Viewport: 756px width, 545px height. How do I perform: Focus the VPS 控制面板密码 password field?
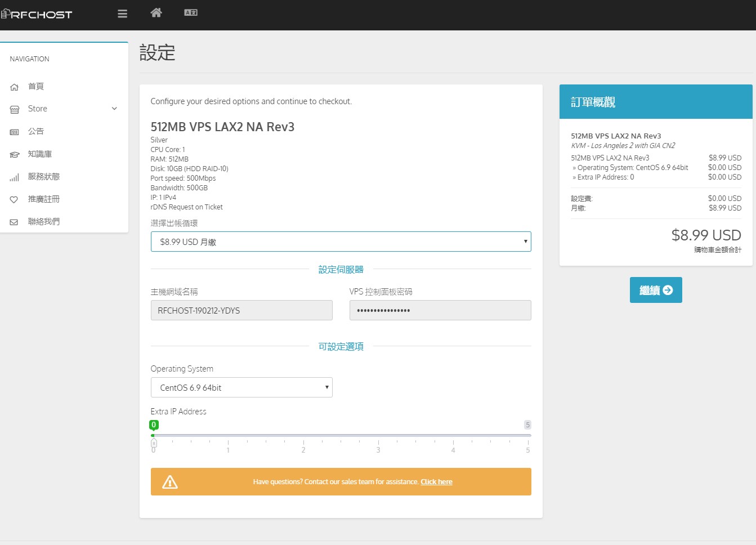coord(440,310)
